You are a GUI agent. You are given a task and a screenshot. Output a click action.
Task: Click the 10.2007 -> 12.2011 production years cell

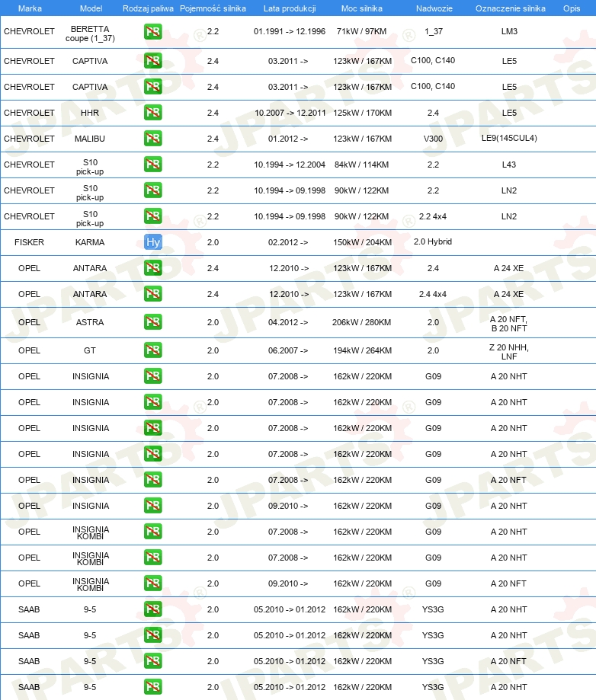coord(290,113)
